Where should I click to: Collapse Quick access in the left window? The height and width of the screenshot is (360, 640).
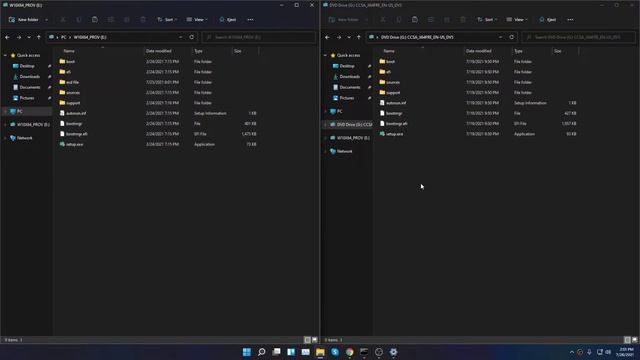point(5,55)
